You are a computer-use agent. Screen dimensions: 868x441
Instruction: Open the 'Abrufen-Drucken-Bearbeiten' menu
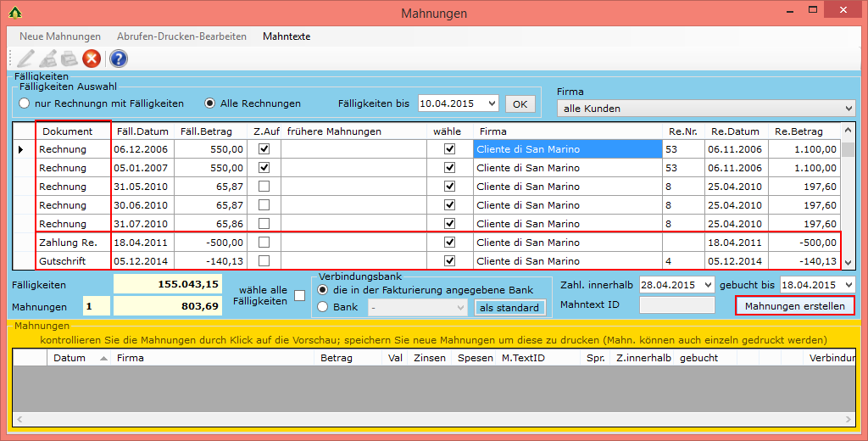pos(181,36)
